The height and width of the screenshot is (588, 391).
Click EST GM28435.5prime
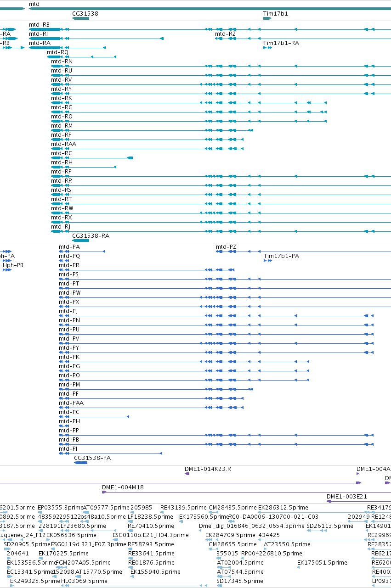[232, 508]
